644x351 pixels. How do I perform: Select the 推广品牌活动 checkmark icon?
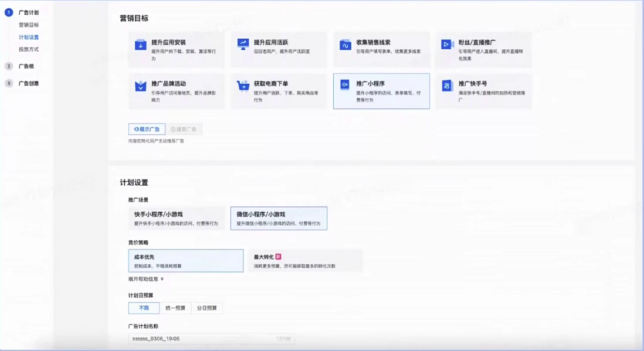tap(141, 87)
